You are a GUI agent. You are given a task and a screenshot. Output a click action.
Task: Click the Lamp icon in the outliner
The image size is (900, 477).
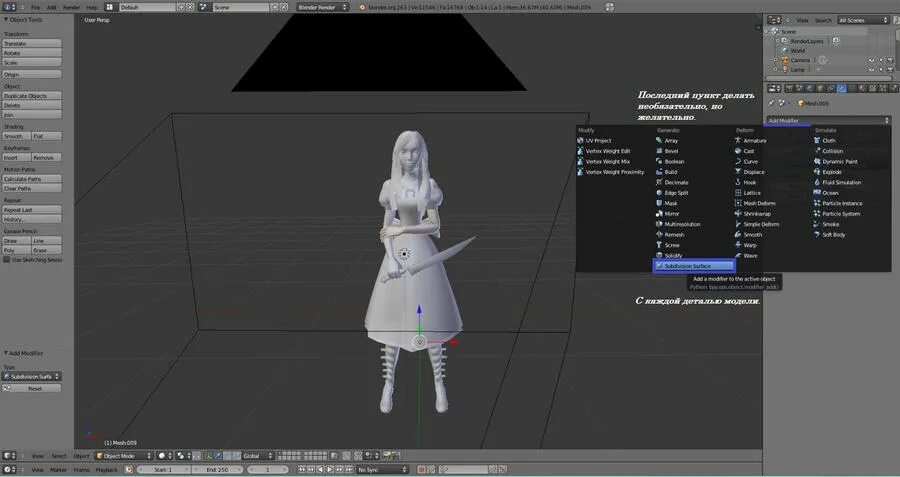coord(785,69)
